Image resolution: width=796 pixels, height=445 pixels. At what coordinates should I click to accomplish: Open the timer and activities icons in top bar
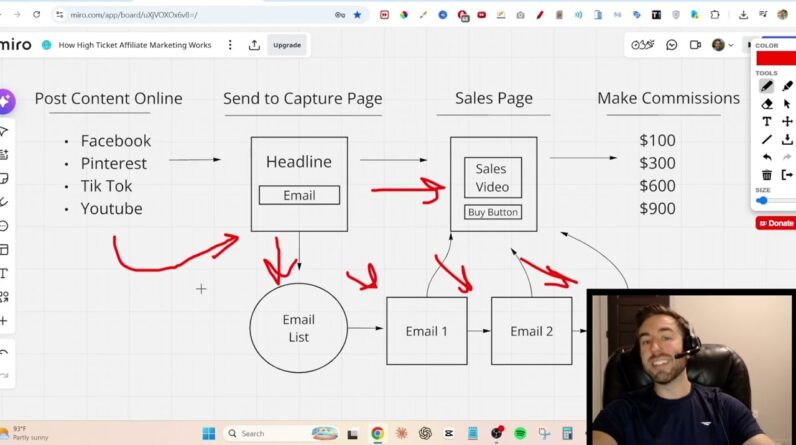tap(643, 45)
